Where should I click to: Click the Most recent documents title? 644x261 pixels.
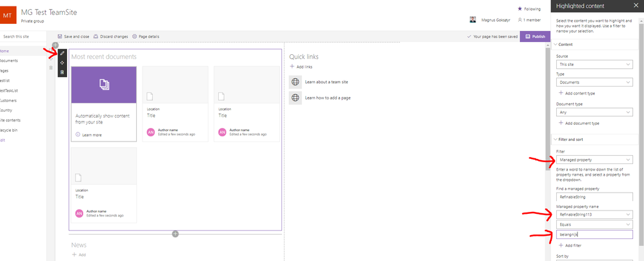pos(104,57)
